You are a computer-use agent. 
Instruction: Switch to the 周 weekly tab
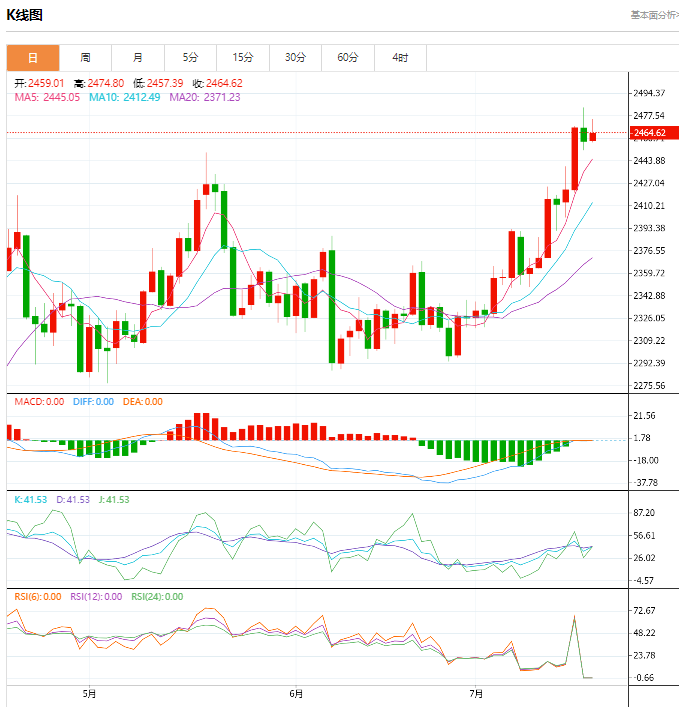pyautogui.click(x=85, y=58)
